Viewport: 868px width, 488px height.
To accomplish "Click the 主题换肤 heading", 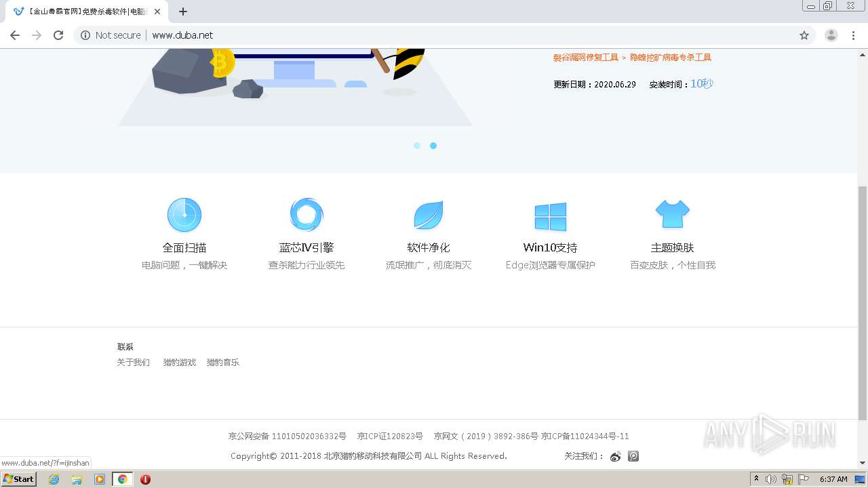I will click(673, 248).
